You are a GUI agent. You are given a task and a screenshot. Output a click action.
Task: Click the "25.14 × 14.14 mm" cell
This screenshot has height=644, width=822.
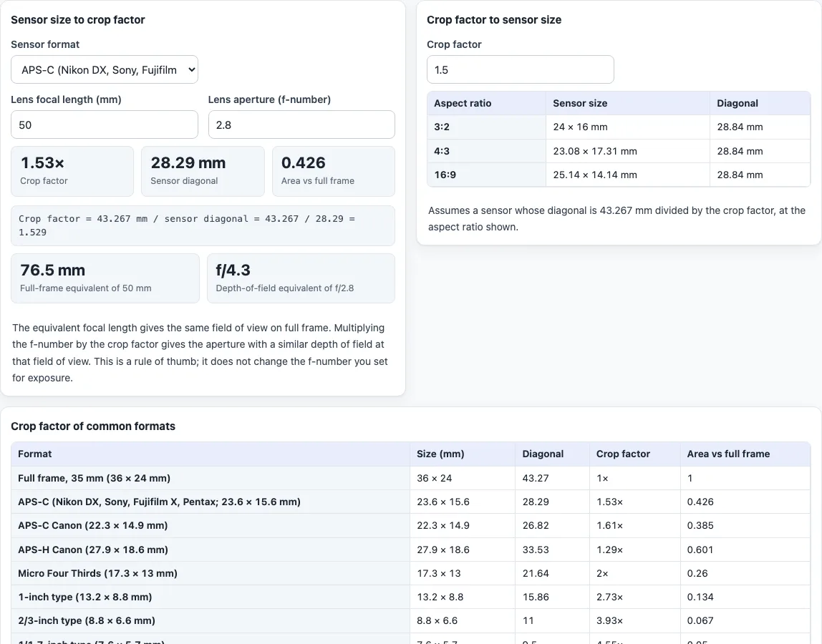pos(627,175)
